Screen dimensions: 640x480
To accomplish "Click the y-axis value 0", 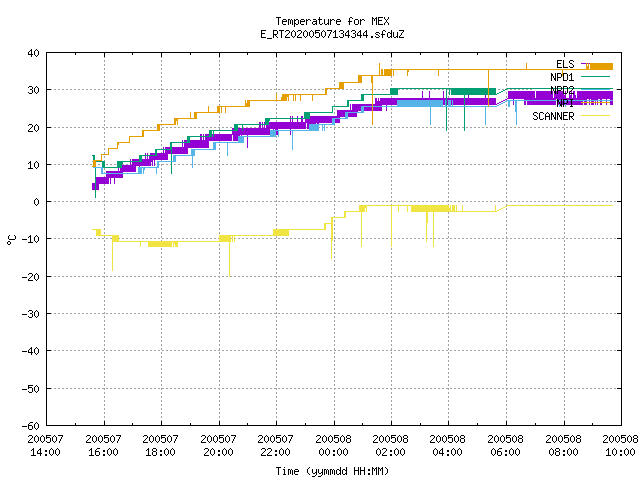I will [37, 202].
